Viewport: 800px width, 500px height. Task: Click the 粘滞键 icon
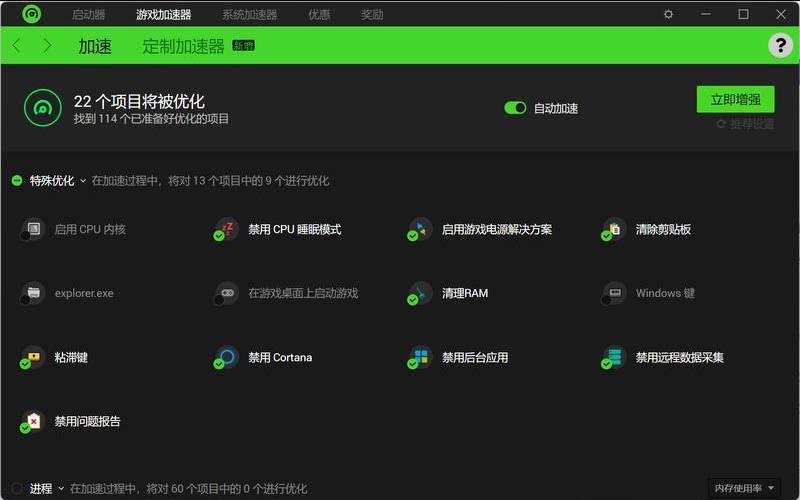click(33, 357)
